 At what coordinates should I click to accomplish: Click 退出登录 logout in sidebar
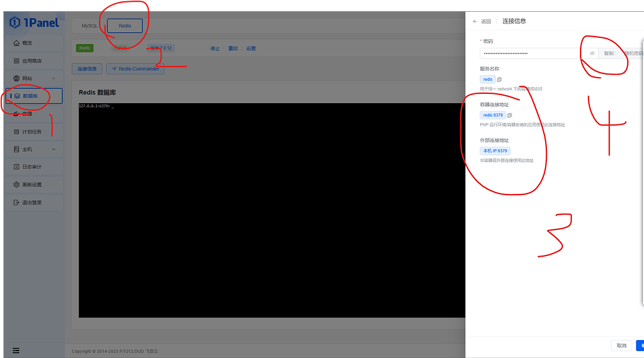(32, 203)
